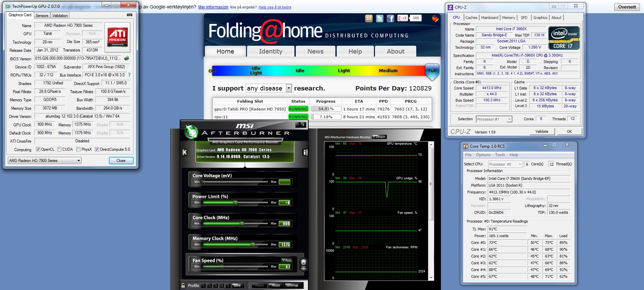Switch to the Sensors tab in GPU-Z

coord(42,16)
